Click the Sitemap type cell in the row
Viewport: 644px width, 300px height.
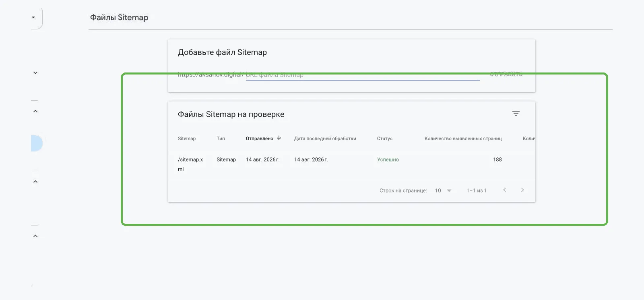(226, 159)
